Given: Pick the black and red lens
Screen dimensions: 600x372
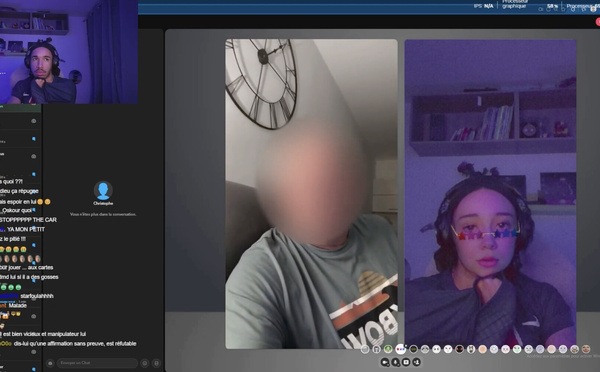Looking at the screenshot, I should click(x=459, y=349).
